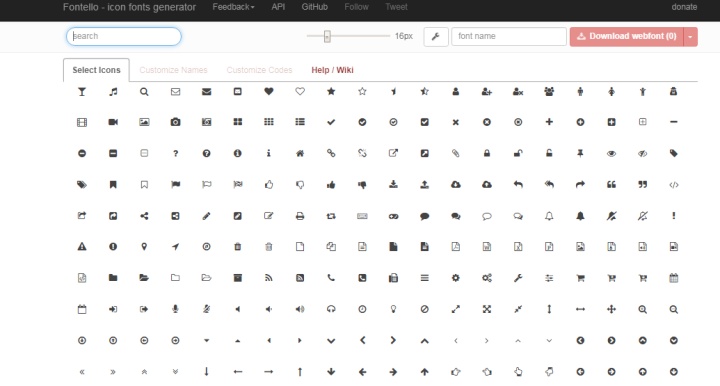Select the single gear cog icon

coord(456,278)
